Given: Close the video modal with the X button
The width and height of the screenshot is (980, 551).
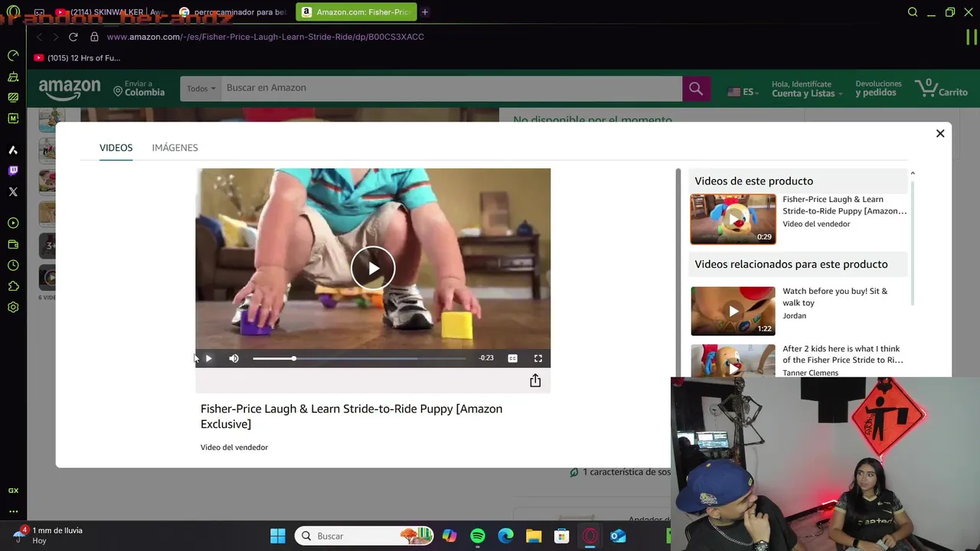Looking at the screenshot, I should 940,133.
